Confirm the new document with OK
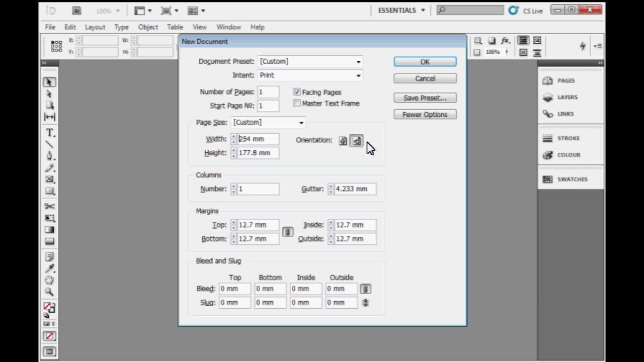 [x=425, y=62]
